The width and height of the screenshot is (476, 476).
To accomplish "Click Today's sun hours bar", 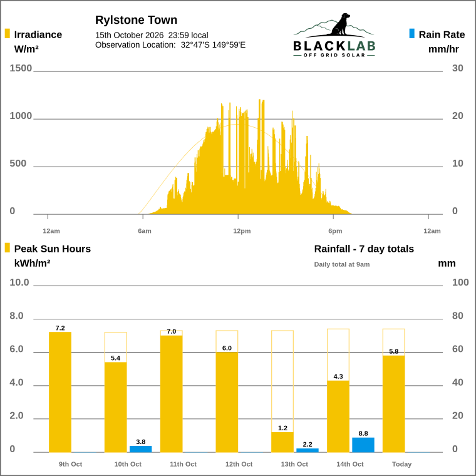I will tap(394, 404).
